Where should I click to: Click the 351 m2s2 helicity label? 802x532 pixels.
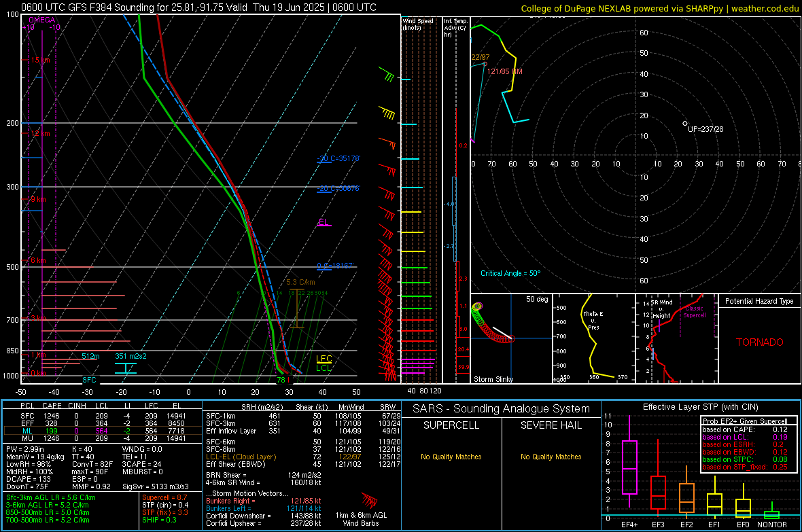130,356
